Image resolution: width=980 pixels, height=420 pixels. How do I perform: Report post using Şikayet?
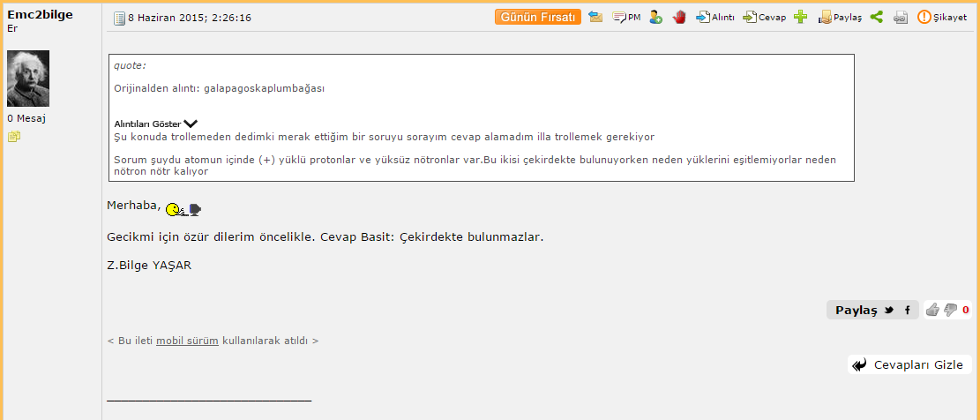pos(942,18)
